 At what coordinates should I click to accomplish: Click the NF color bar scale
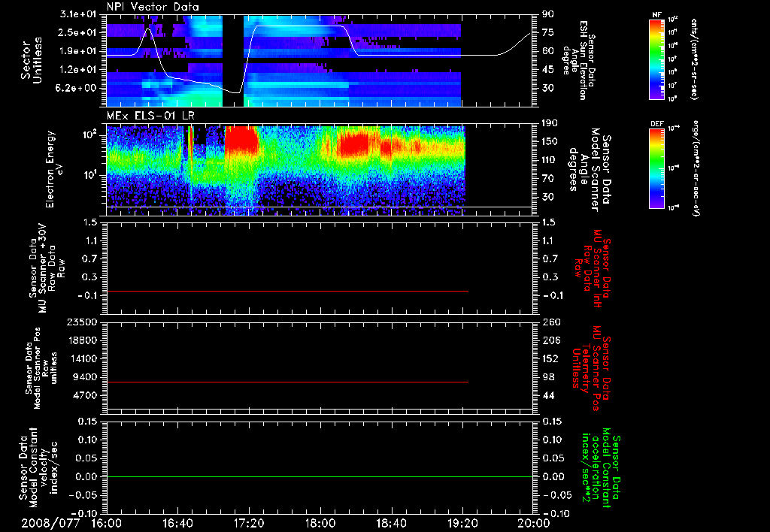tap(656, 59)
